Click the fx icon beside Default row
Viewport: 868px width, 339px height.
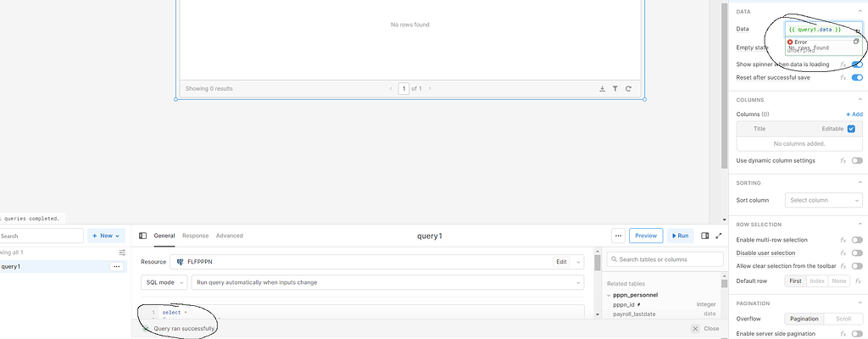pyautogui.click(x=859, y=281)
